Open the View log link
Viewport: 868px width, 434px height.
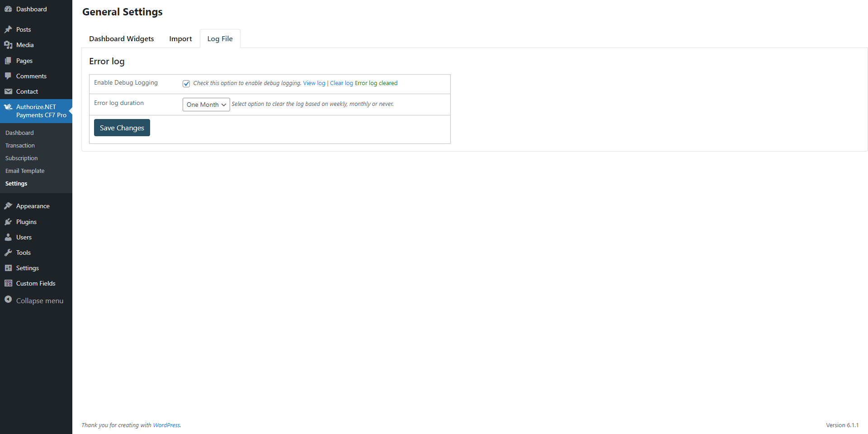tap(314, 83)
